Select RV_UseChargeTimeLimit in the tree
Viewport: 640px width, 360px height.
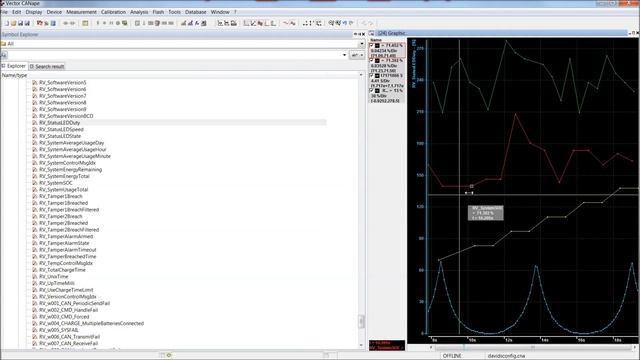(x=66, y=290)
